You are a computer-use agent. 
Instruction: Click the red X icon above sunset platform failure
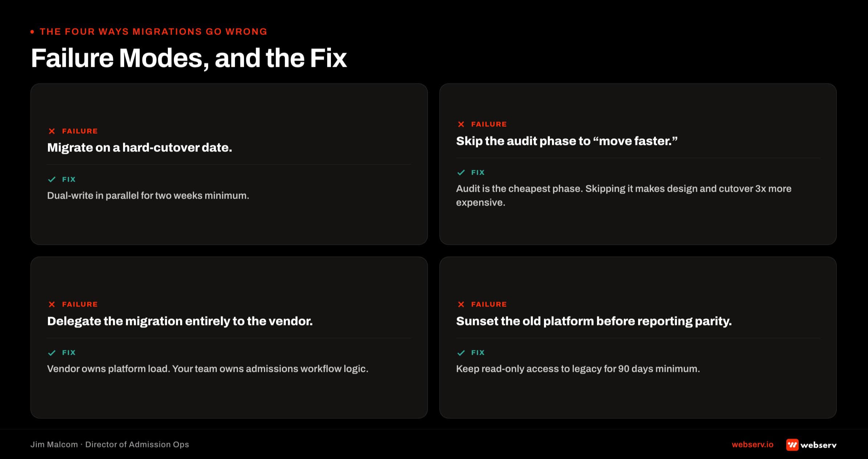(x=461, y=304)
